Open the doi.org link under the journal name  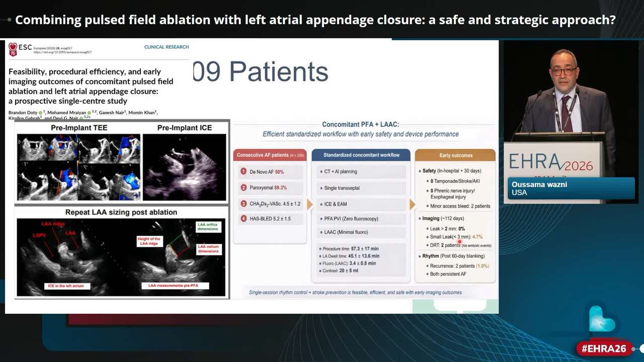(62, 52)
